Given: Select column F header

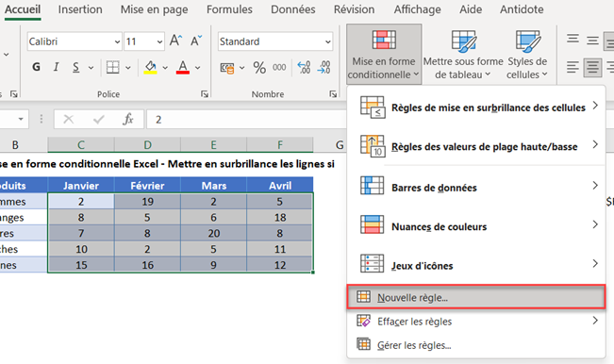Looking at the screenshot, I should click(x=280, y=145).
